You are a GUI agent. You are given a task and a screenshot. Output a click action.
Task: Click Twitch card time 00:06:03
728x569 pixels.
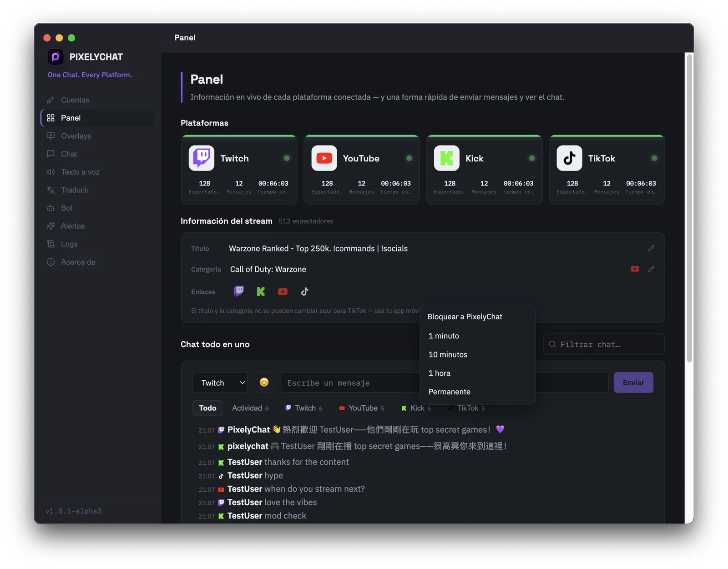click(x=273, y=184)
